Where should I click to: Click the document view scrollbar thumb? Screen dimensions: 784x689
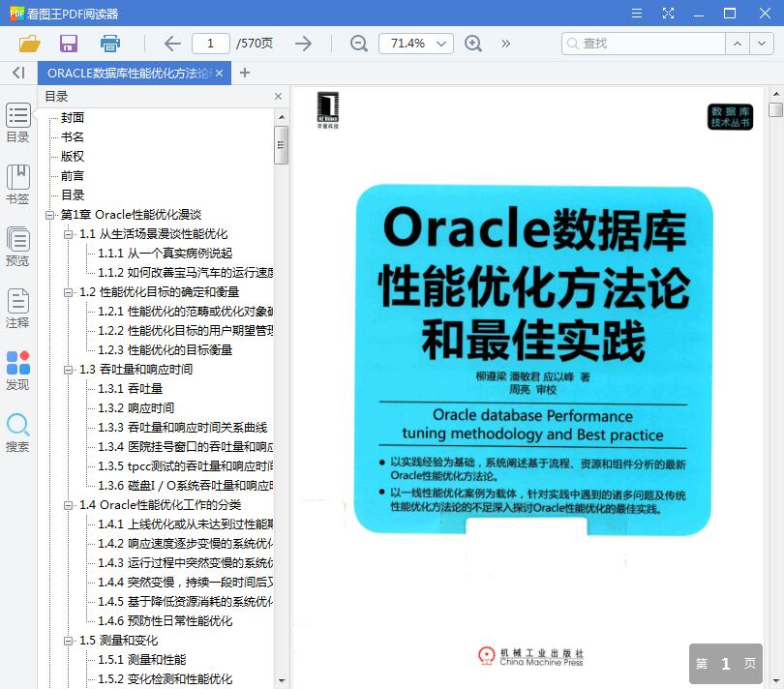pyautogui.click(x=776, y=109)
